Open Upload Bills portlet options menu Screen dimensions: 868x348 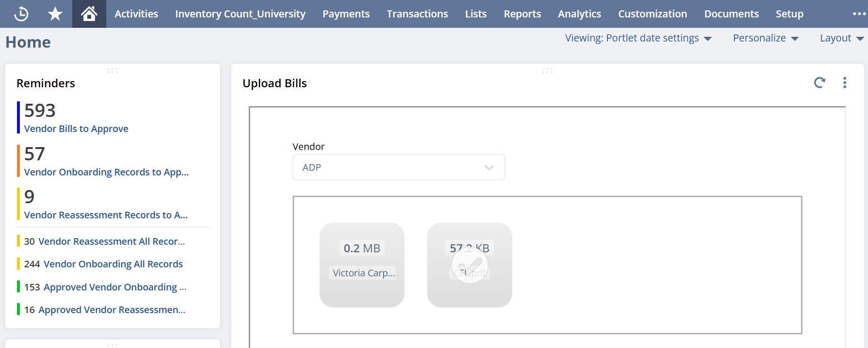tap(845, 83)
